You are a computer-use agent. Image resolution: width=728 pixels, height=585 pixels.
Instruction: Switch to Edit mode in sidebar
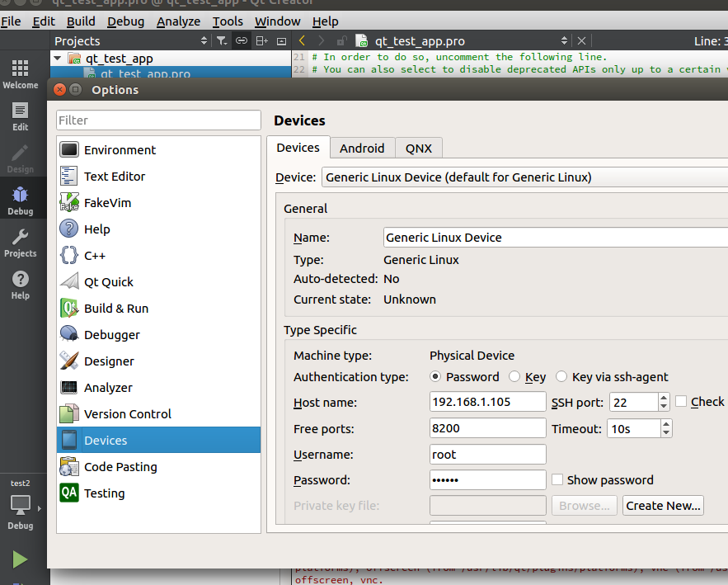tap(20, 116)
